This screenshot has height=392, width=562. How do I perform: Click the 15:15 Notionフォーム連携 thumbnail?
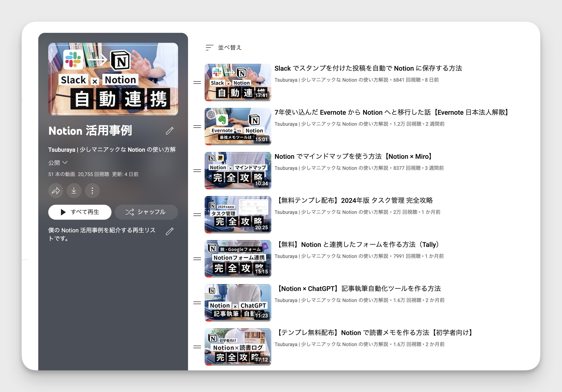click(x=238, y=259)
